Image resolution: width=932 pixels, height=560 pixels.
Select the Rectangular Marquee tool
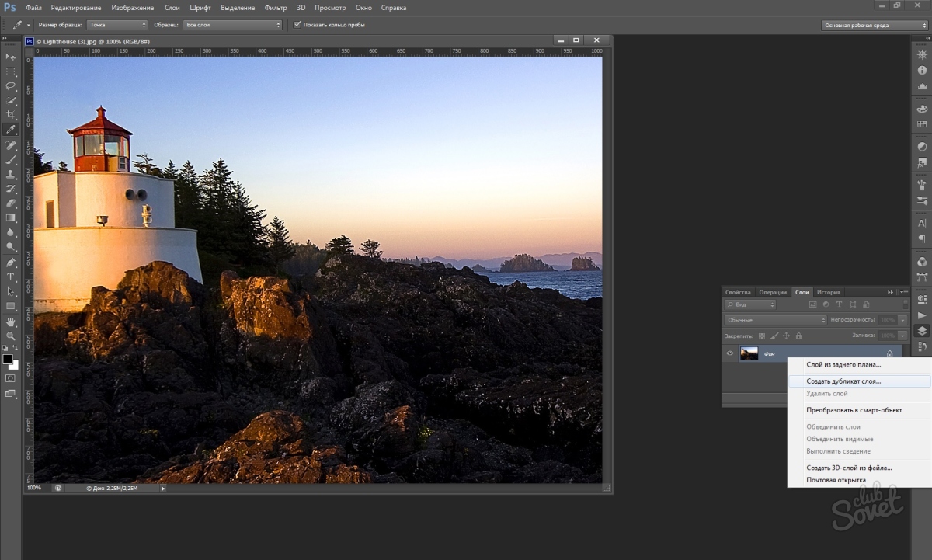(11, 71)
